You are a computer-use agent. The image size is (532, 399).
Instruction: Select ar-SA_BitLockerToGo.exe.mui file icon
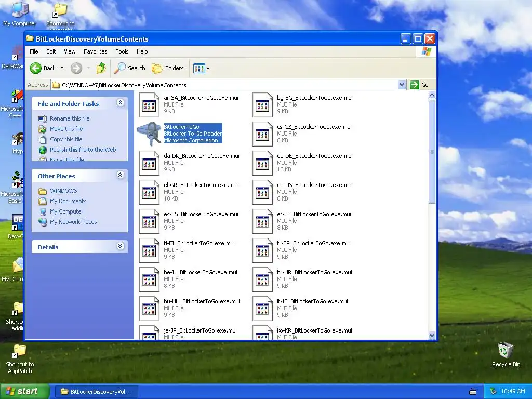tap(149, 105)
